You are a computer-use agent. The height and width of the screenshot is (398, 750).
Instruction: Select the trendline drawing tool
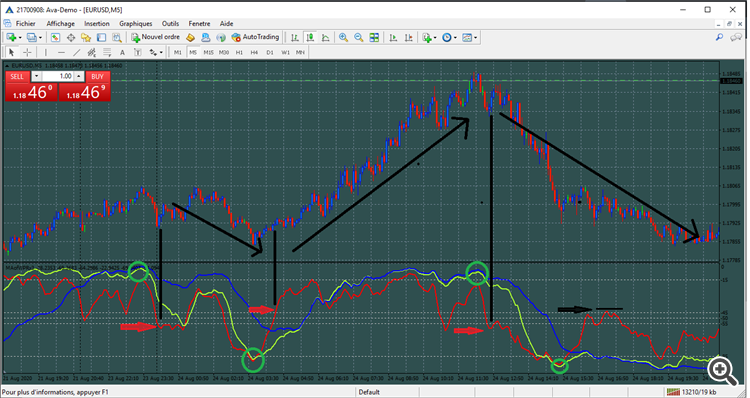tap(77, 52)
